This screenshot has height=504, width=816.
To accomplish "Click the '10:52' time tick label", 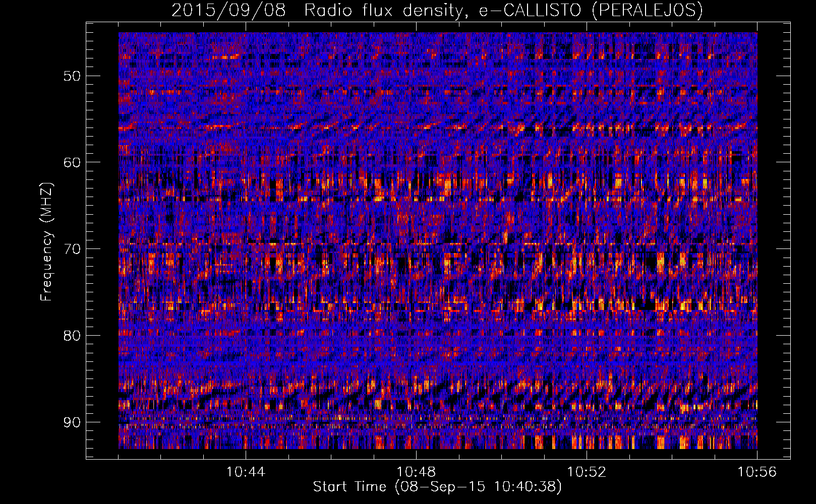I will tap(587, 472).
